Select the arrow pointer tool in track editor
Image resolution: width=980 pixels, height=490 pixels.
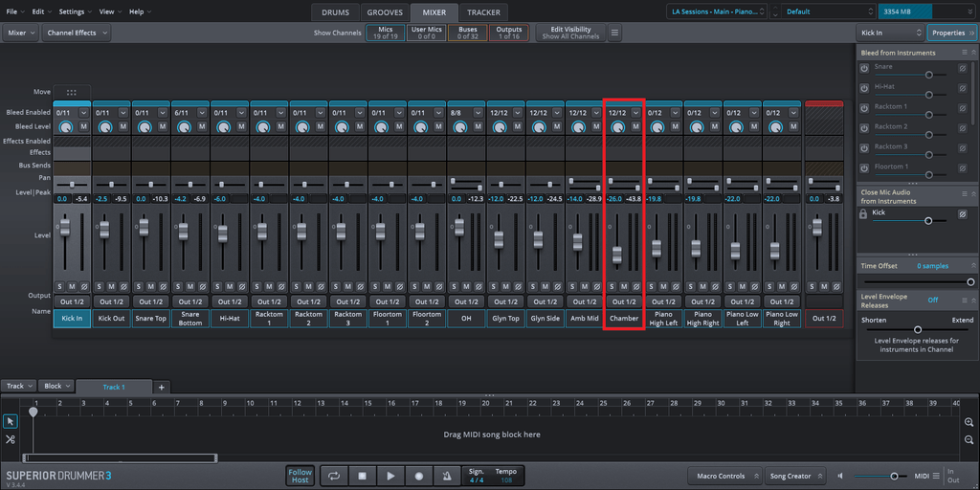(x=10, y=421)
